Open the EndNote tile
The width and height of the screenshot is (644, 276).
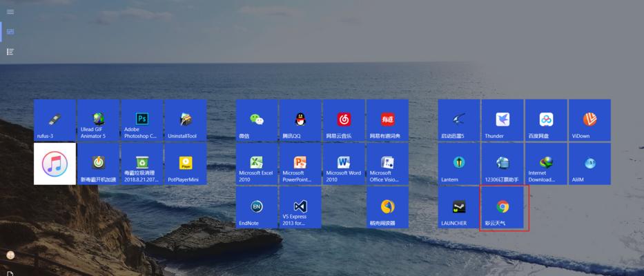(x=257, y=208)
